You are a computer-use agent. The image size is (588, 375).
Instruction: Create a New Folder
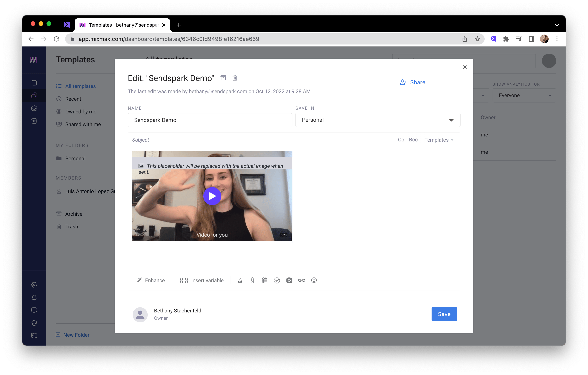73,335
